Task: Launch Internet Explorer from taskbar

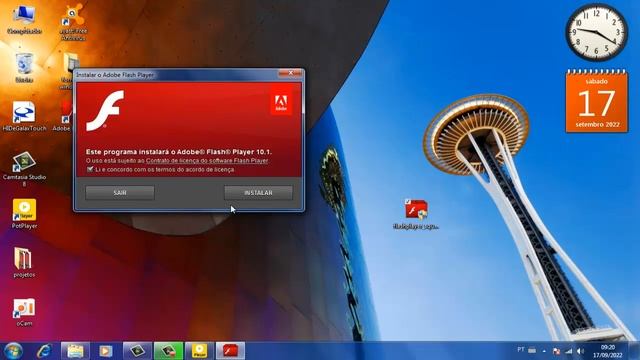Action: point(44,351)
